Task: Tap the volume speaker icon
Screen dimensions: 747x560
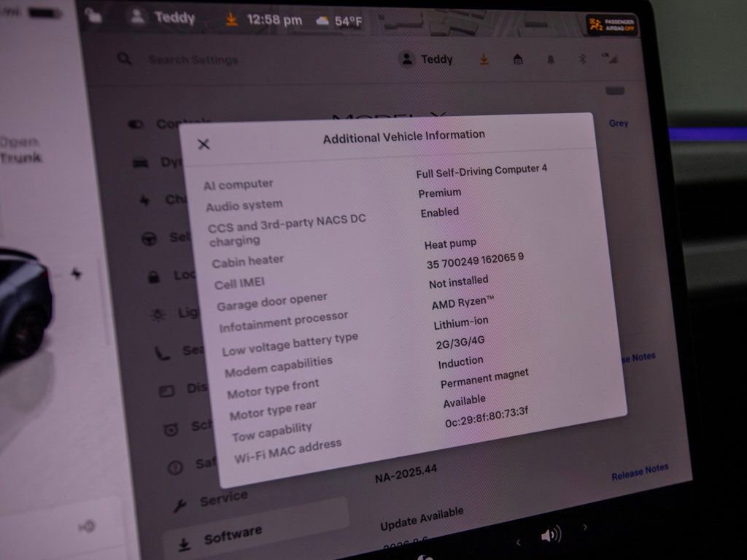Action: point(551,534)
